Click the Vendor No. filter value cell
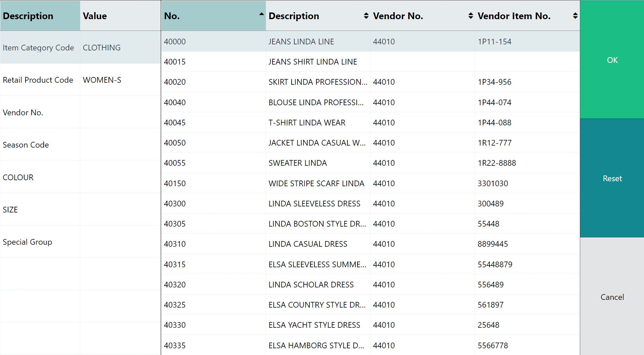Image resolution: width=644 pixels, height=355 pixels. [120, 112]
